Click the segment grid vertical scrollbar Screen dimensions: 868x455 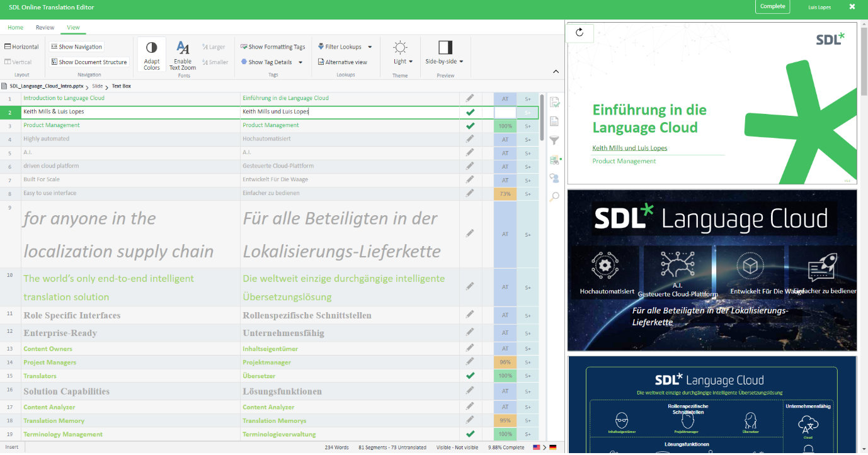(x=542, y=119)
